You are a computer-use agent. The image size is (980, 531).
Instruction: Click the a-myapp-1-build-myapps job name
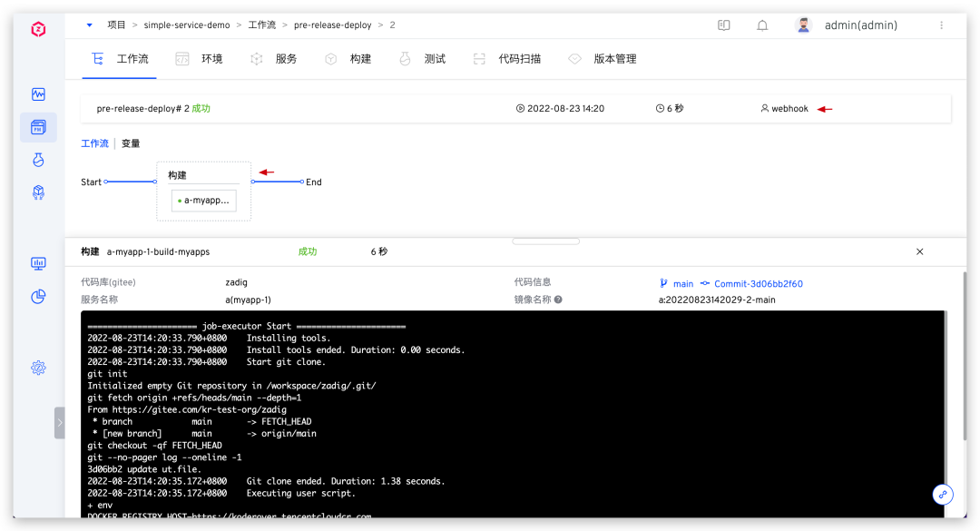coord(158,251)
